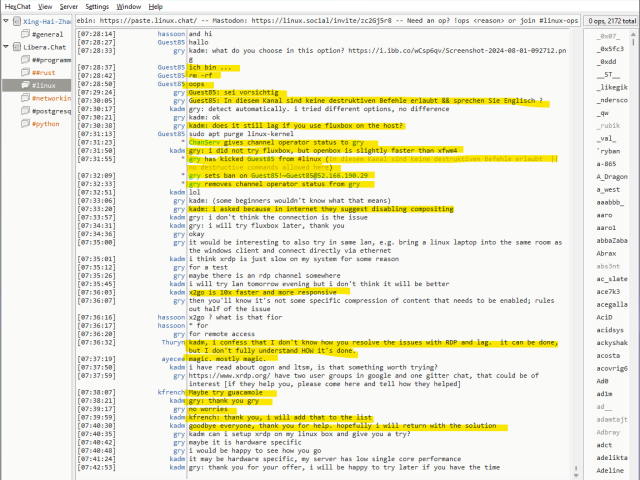The height and width of the screenshot is (480, 640).
Task: Switch to the ##programming channel
Action: coord(51,60)
